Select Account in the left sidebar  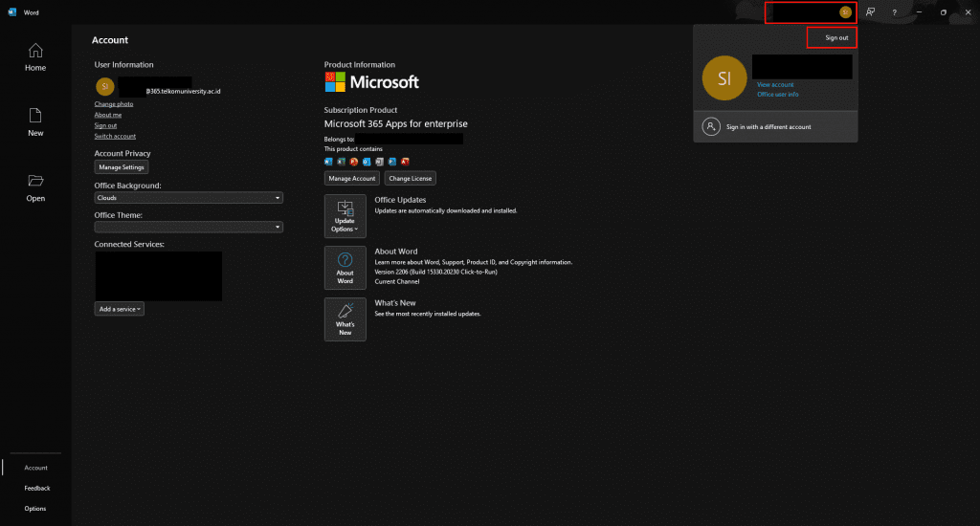click(35, 468)
